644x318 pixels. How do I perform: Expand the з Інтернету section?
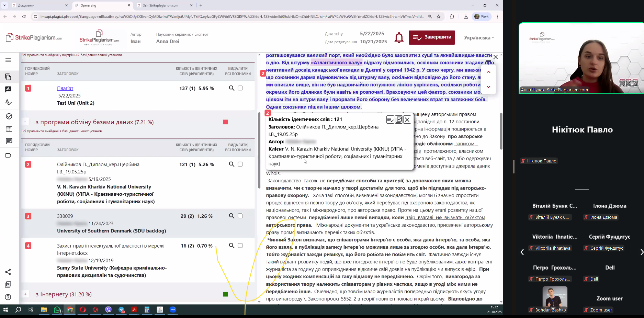point(25,294)
